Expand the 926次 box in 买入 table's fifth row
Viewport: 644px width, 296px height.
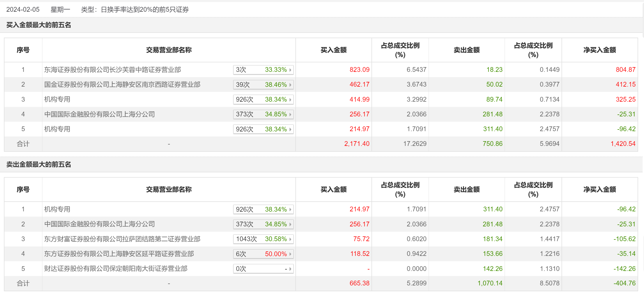[263, 129]
